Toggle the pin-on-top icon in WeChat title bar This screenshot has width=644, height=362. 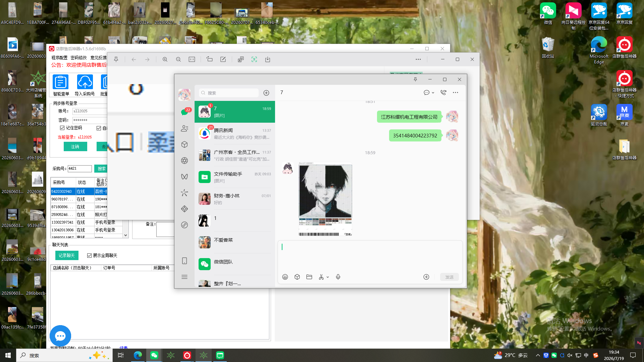(x=415, y=79)
